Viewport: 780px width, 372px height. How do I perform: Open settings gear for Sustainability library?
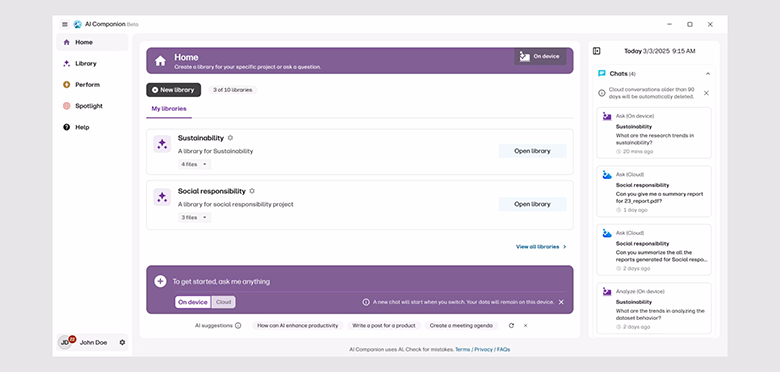(x=230, y=138)
